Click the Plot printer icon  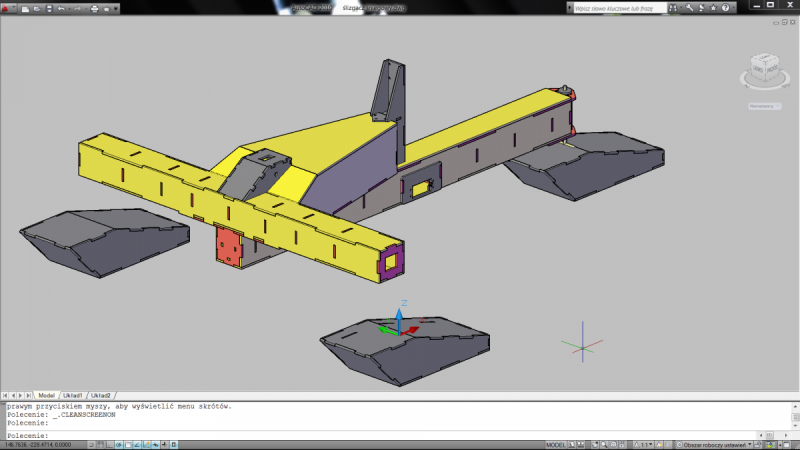[95, 8]
